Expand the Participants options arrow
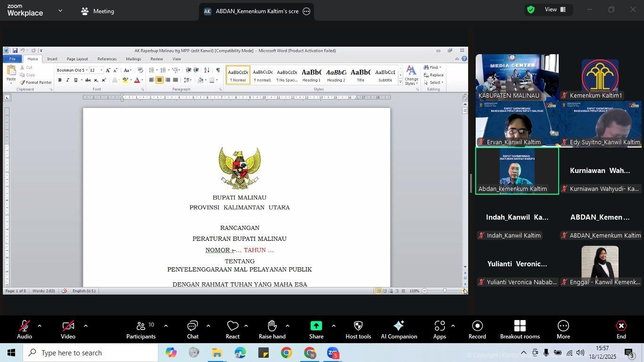Image resolution: width=644 pixels, height=362 pixels. (x=165, y=326)
